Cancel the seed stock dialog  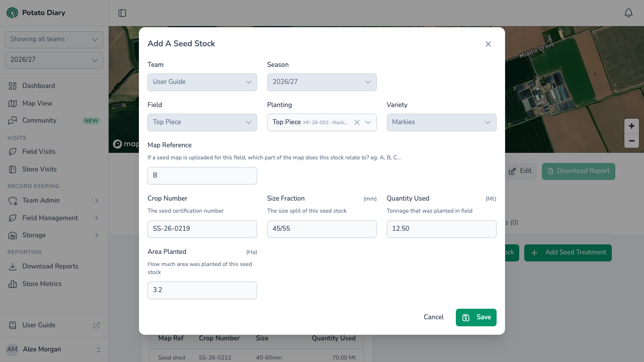click(x=434, y=317)
